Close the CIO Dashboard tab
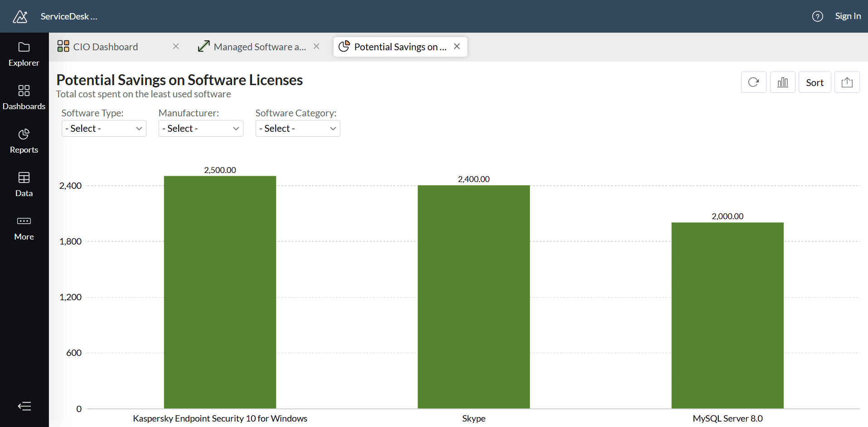 [x=176, y=47]
